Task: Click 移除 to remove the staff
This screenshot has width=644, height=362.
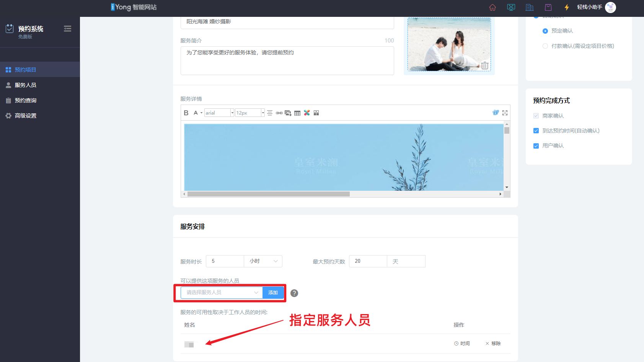Action: tap(493, 344)
